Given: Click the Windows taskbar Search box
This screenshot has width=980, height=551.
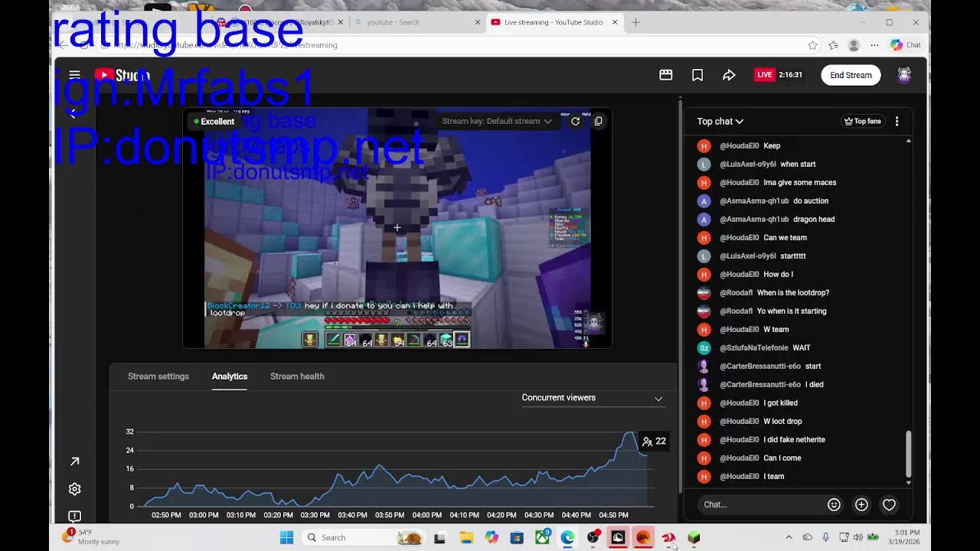Looking at the screenshot, I should (364, 537).
